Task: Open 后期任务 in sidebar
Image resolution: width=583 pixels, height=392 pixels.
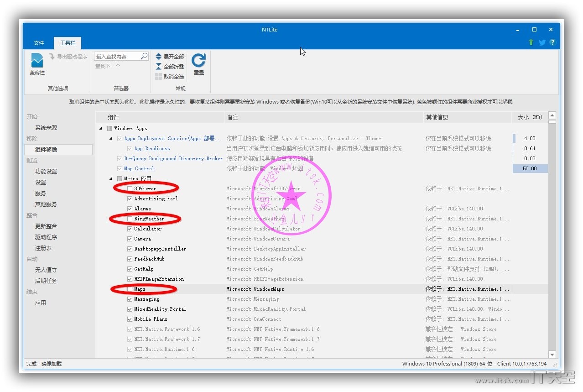Action: click(46, 281)
